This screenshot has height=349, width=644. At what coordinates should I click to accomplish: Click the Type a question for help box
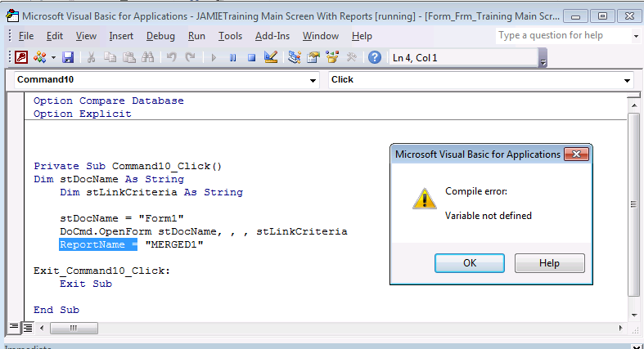tap(563, 36)
